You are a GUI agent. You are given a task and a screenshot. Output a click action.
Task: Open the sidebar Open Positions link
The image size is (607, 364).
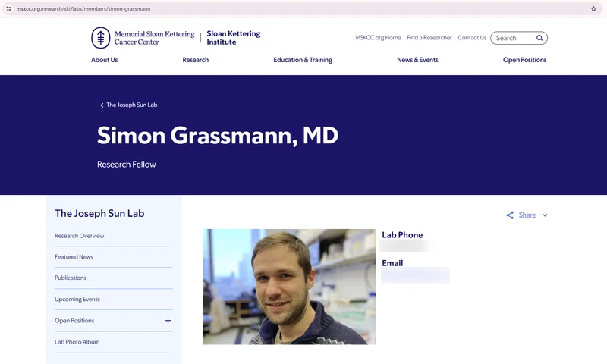pyautogui.click(x=74, y=321)
